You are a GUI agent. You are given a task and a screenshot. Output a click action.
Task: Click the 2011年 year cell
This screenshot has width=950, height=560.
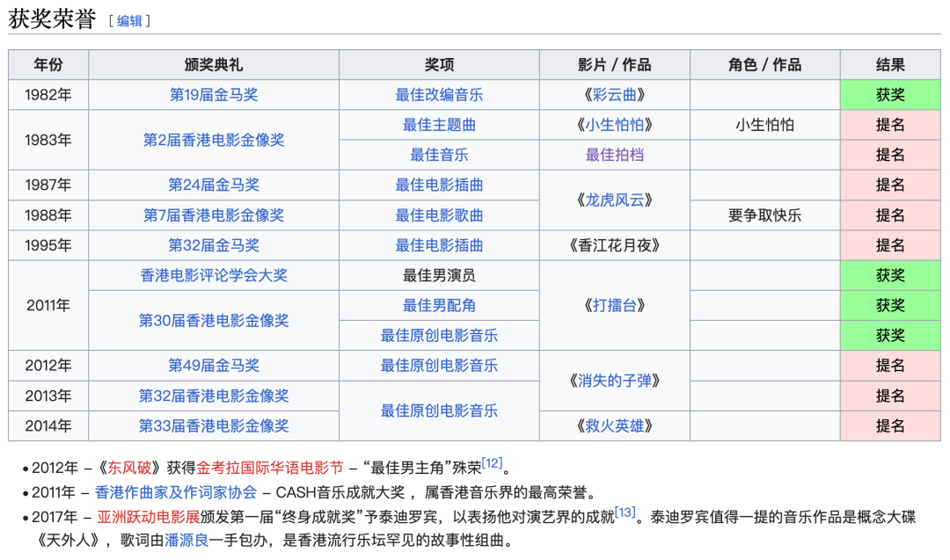[48, 305]
